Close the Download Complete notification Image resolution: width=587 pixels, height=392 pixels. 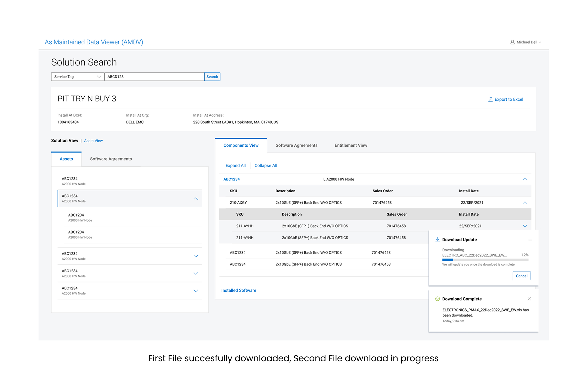coord(529,299)
